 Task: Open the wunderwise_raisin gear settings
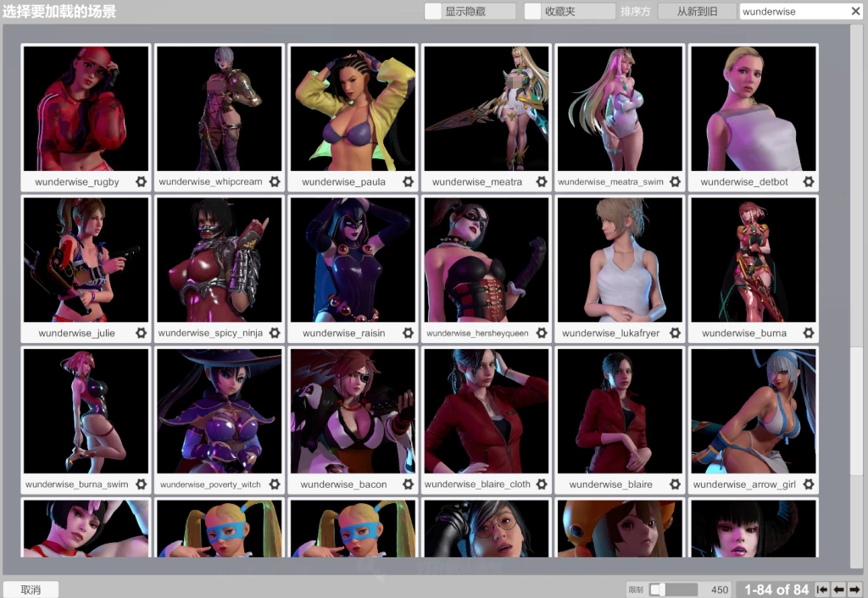click(x=408, y=334)
